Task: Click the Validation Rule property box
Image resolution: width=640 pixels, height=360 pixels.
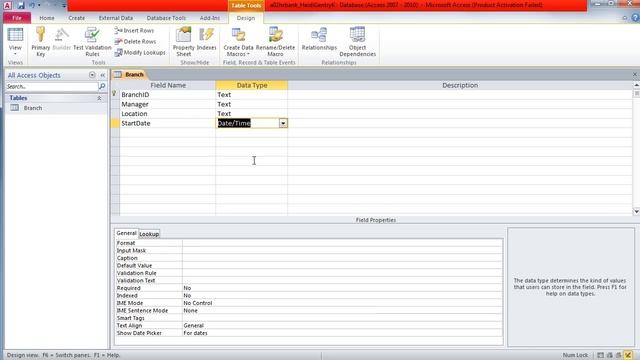Action: tap(342, 273)
